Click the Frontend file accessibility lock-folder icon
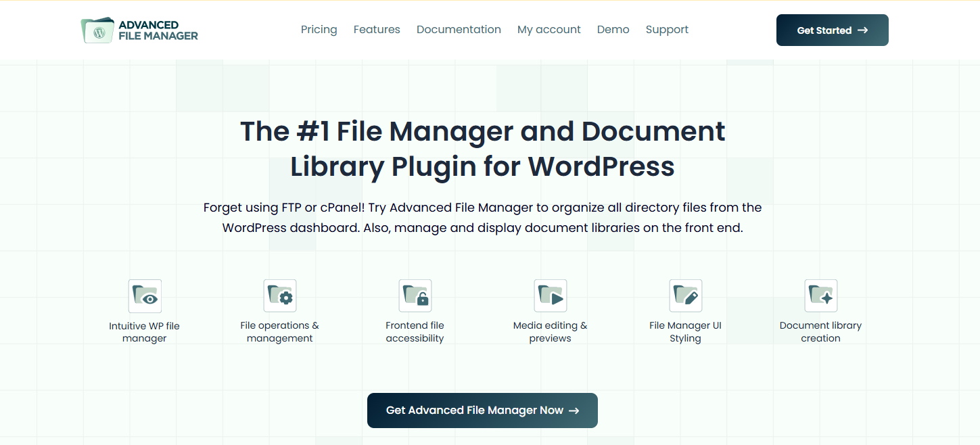 (415, 296)
